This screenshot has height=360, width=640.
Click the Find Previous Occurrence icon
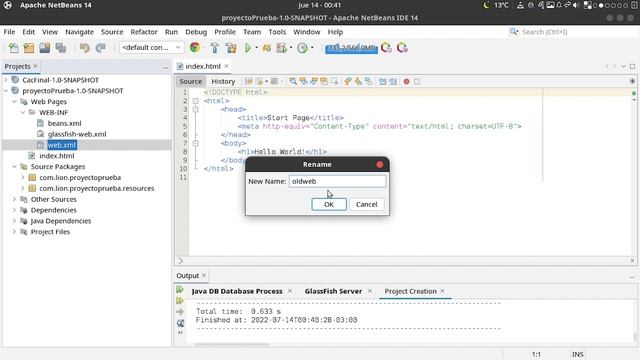(x=303, y=81)
